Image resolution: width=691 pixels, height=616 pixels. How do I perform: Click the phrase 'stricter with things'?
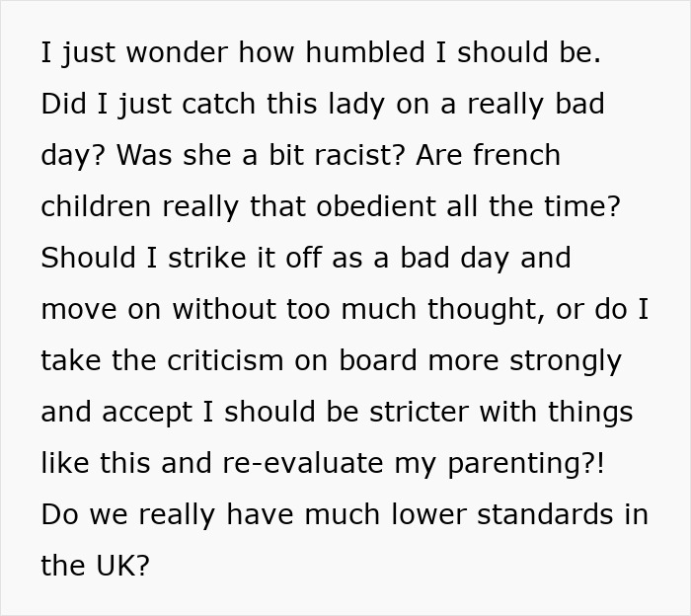pos(501,413)
